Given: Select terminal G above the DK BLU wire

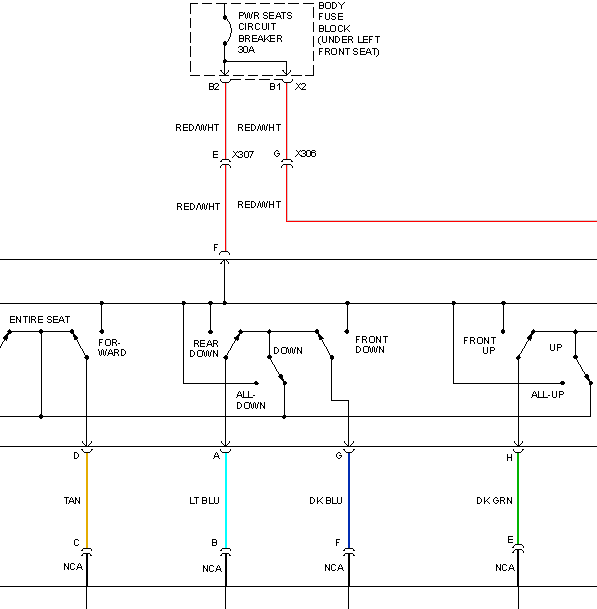Looking at the screenshot, I should click(x=339, y=456).
